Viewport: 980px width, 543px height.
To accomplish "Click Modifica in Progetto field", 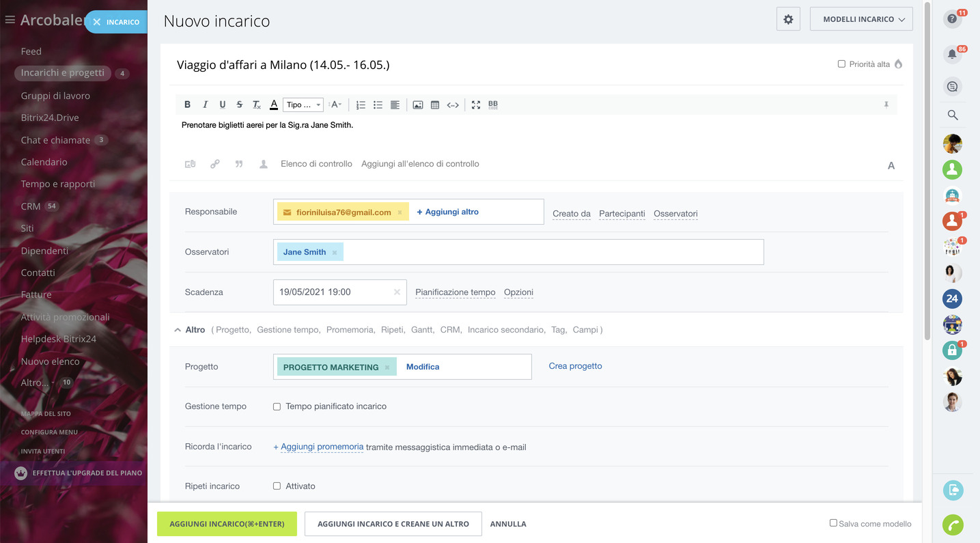I will click(x=423, y=367).
